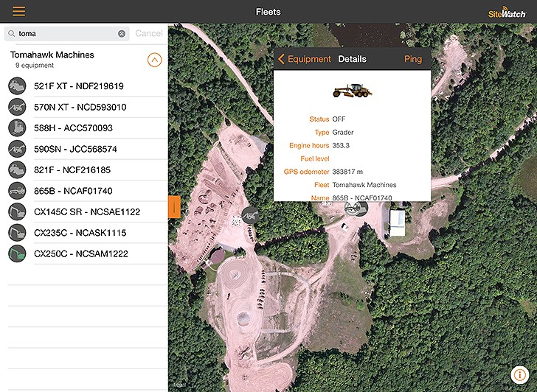Select the 521F XT loader icon
This screenshot has width=537, height=392.
17,86
